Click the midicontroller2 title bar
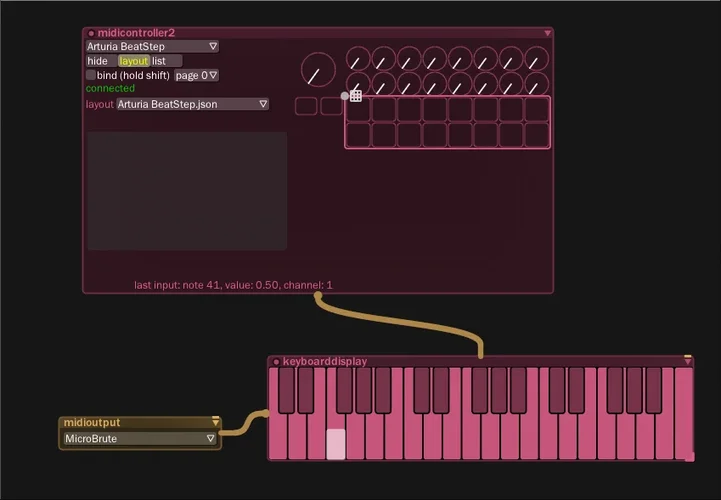This screenshot has width=721, height=500. (x=318, y=33)
